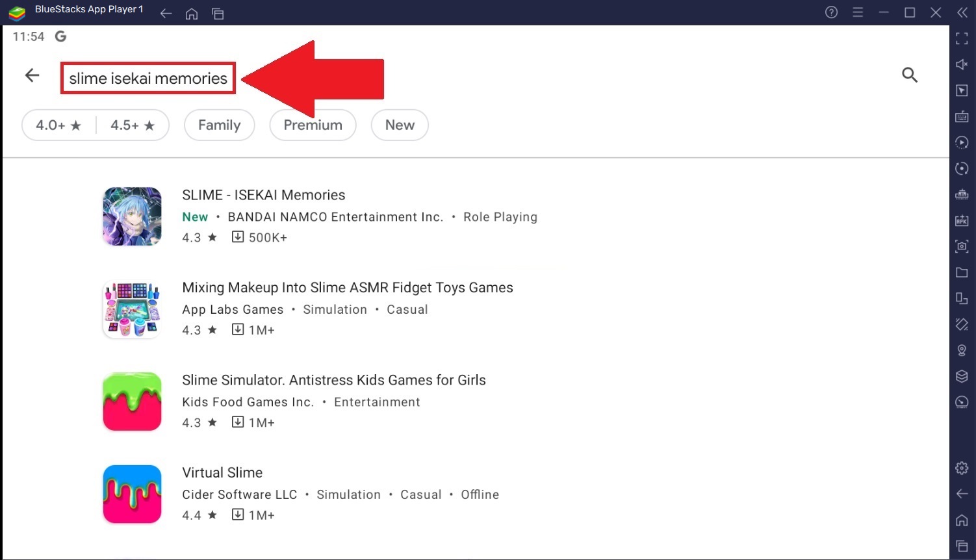Screen dimensions: 976x560
Task: Click the 500K+ downloads text
Action: click(268, 238)
